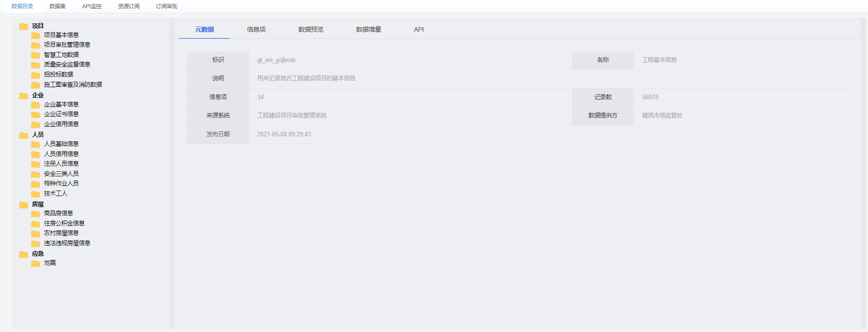Collapse the 企业 category node
This screenshot has width=868, height=332.
click(x=23, y=96)
